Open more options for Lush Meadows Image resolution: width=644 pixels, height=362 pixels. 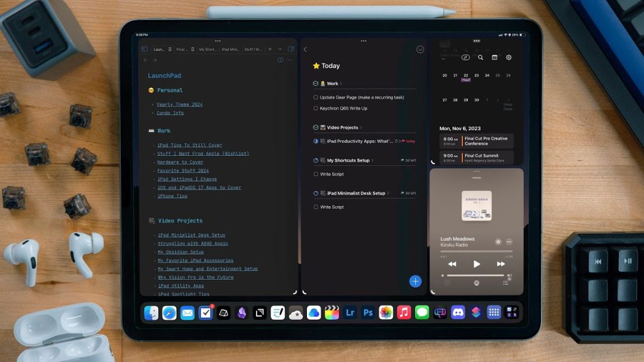[509, 242]
